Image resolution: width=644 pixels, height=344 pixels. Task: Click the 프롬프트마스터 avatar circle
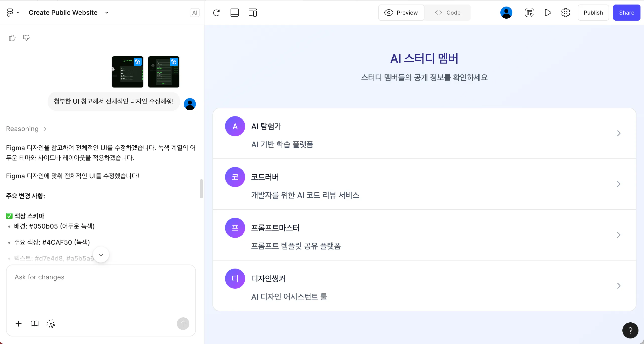(x=235, y=228)
